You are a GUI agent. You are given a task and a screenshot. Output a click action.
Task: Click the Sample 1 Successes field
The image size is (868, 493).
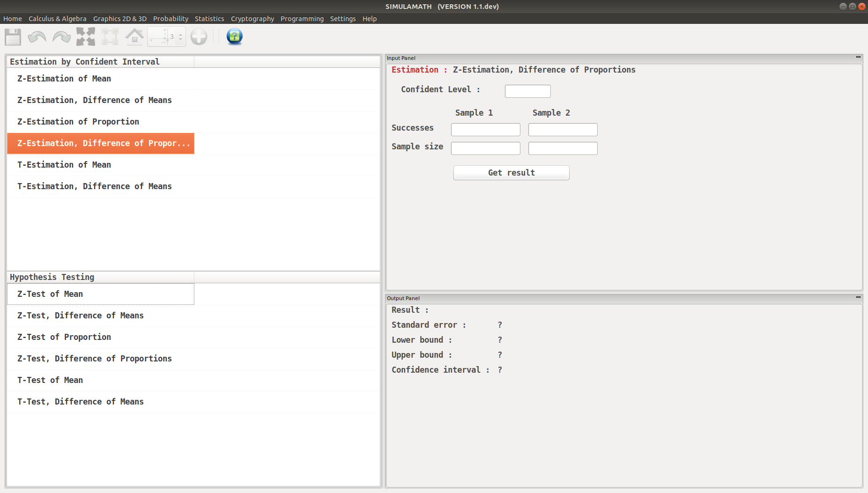486,130
